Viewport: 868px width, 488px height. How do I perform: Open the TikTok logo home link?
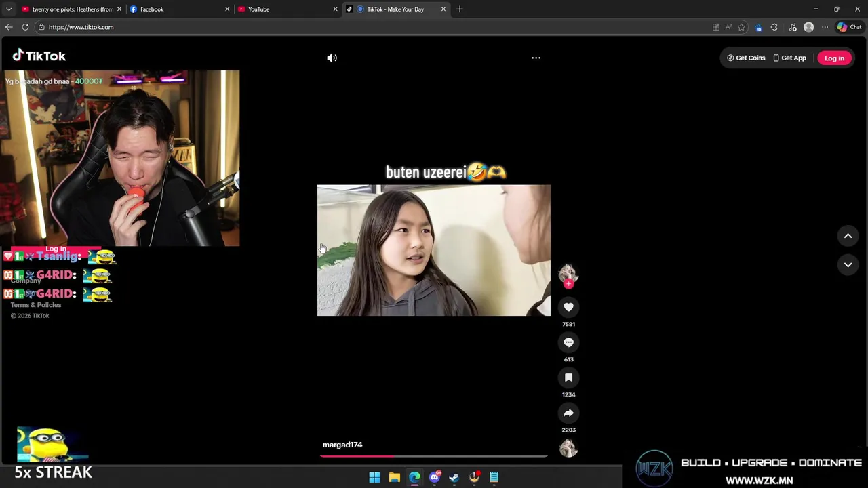(39, 56)
